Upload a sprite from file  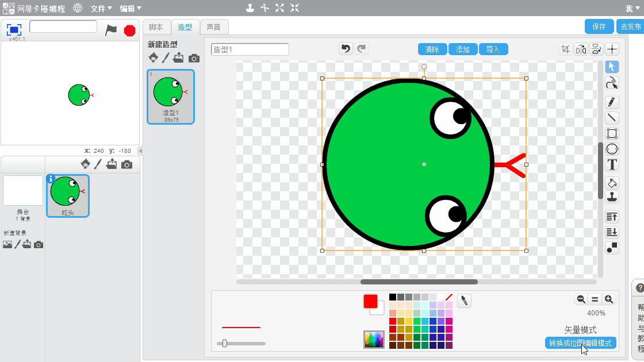(x=112, y=164)
